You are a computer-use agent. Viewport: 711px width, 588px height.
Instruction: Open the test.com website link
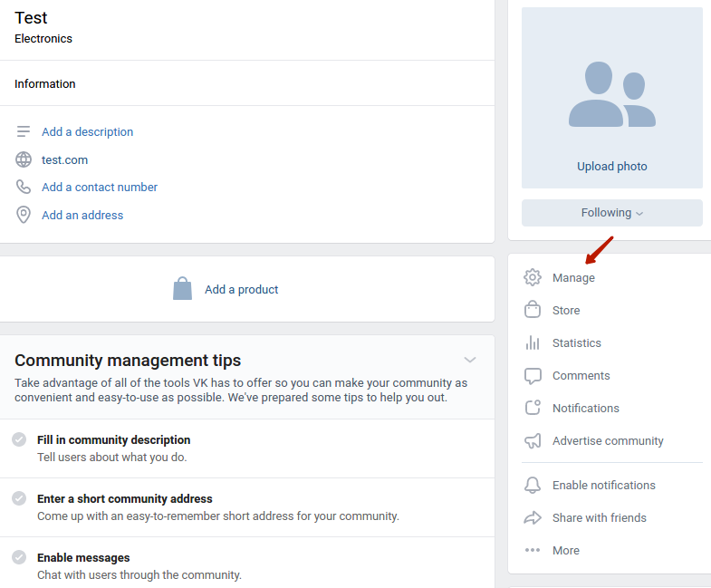click(x=64, y=160)
